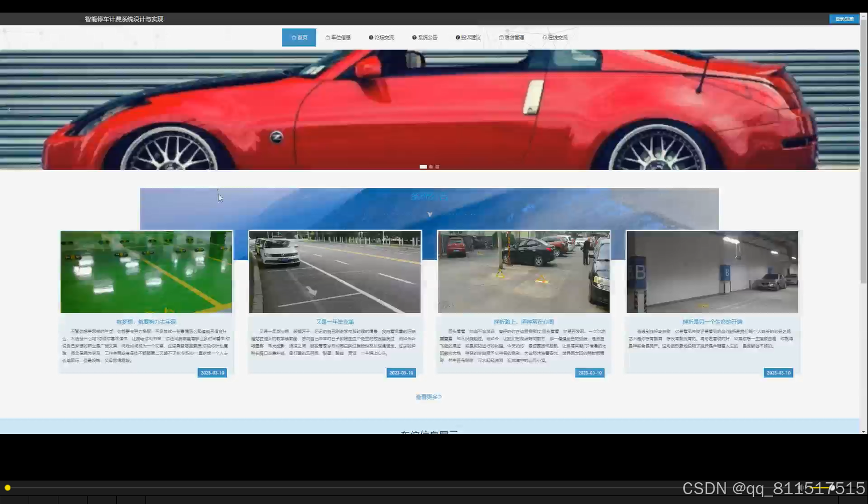
Task: Click the scrollbar down arrow
Action: click(x=863, y=431)
